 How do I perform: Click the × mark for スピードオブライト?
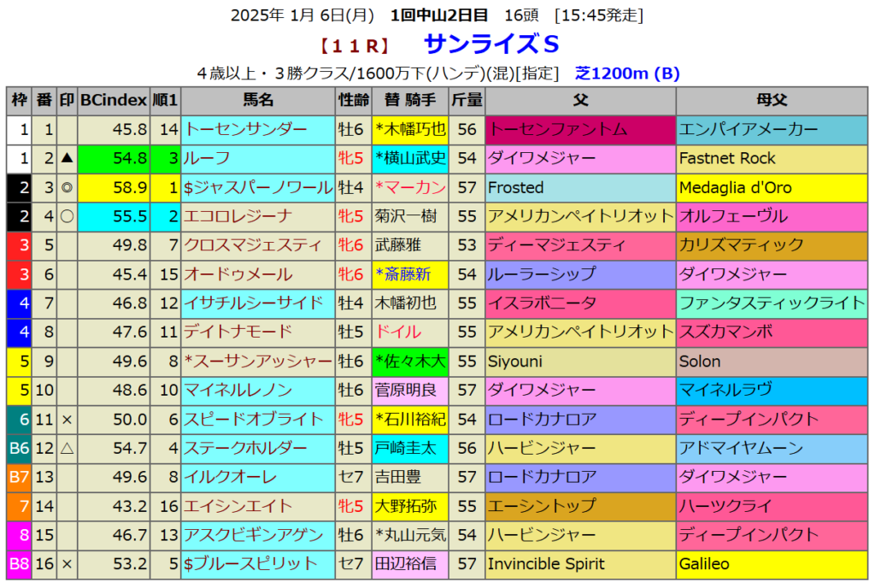pyautogui.click(x=67, y=419)
